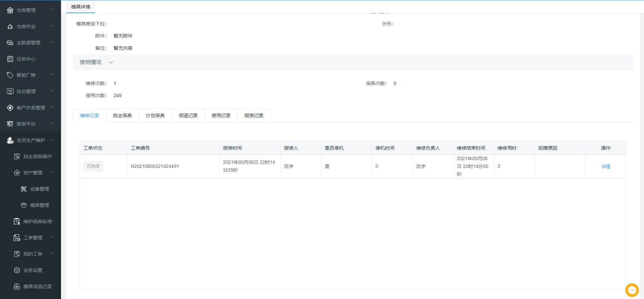Switch to the 使用记录 tab

point(221,115)
